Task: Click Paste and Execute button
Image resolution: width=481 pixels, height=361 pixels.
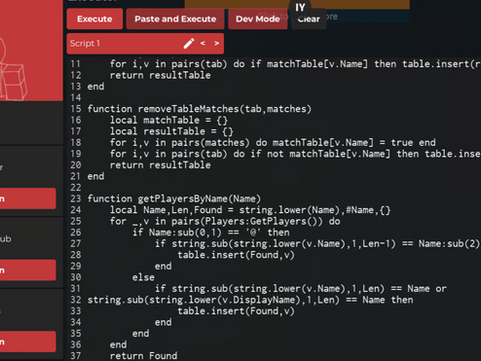Action: (175, 19)
